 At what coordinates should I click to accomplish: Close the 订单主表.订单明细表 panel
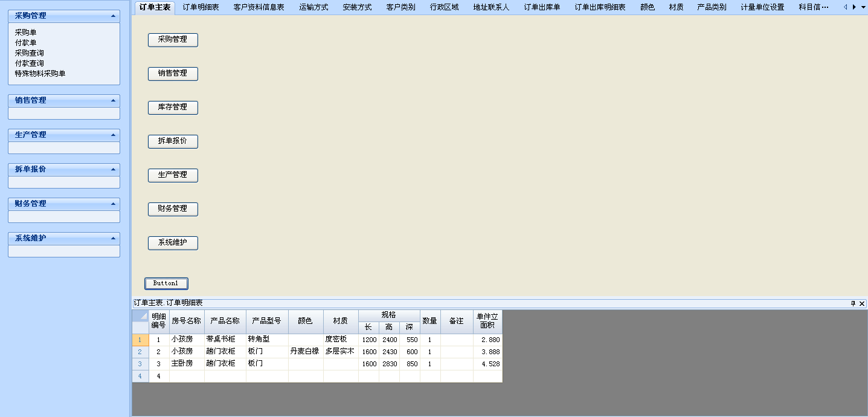pos(862,303)
